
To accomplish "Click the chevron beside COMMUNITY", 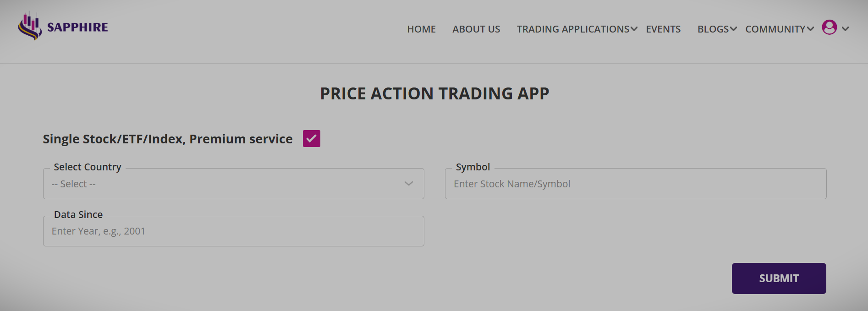I will (810, 28).
